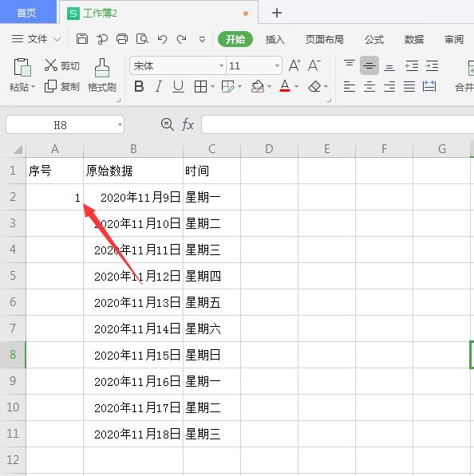Click the draw border pencil icon

point(228,87)
